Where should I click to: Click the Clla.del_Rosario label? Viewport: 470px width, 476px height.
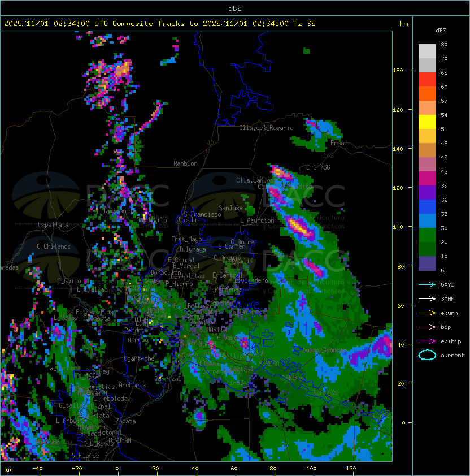(266, 128)
